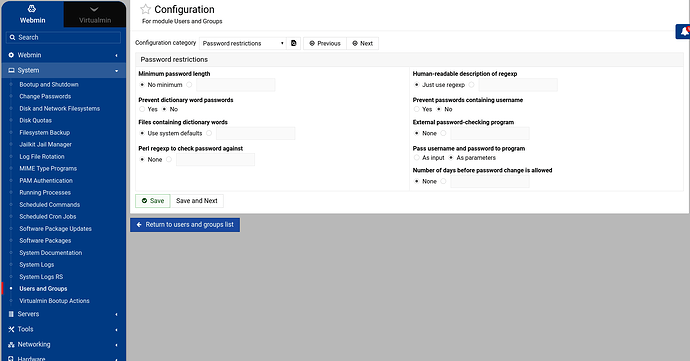Click the Networking icon in sidebar
The image size is (690, 361).
coord(11,345)
